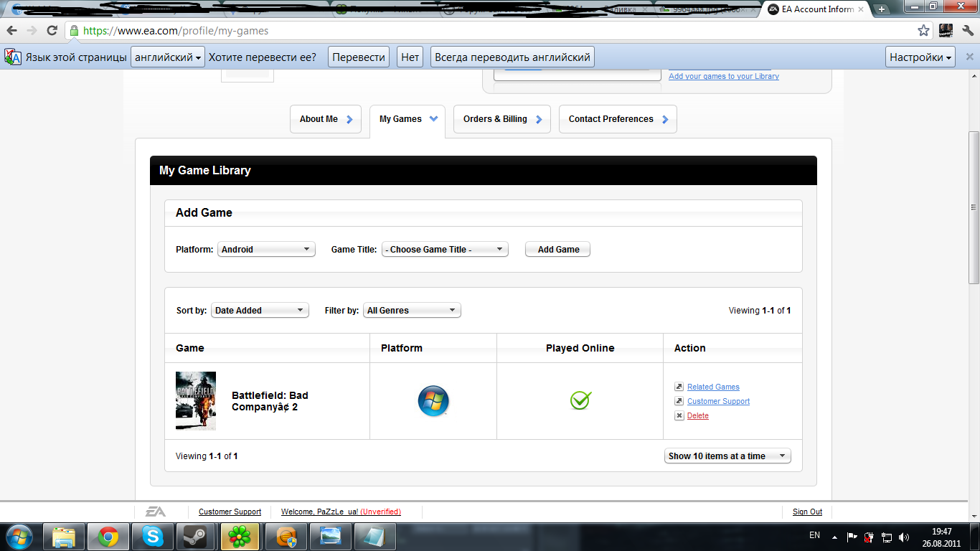Open a new browser tab

coord(882,9)
